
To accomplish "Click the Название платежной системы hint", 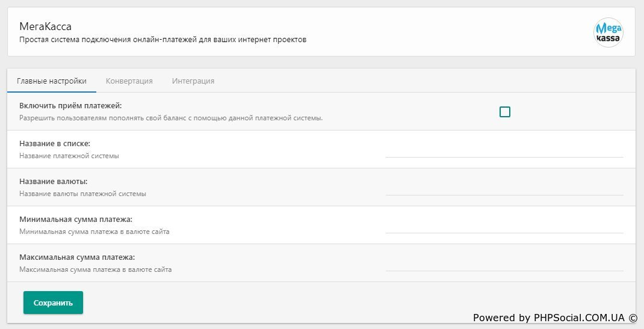I will coord(69,156).
